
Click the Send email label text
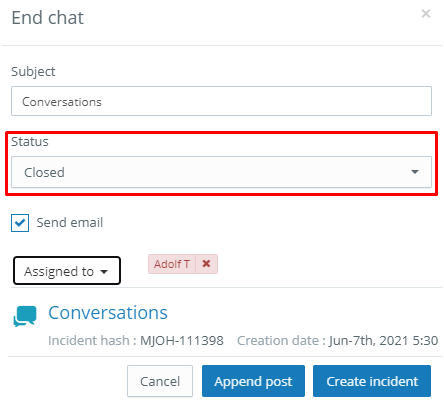(70, 223)
